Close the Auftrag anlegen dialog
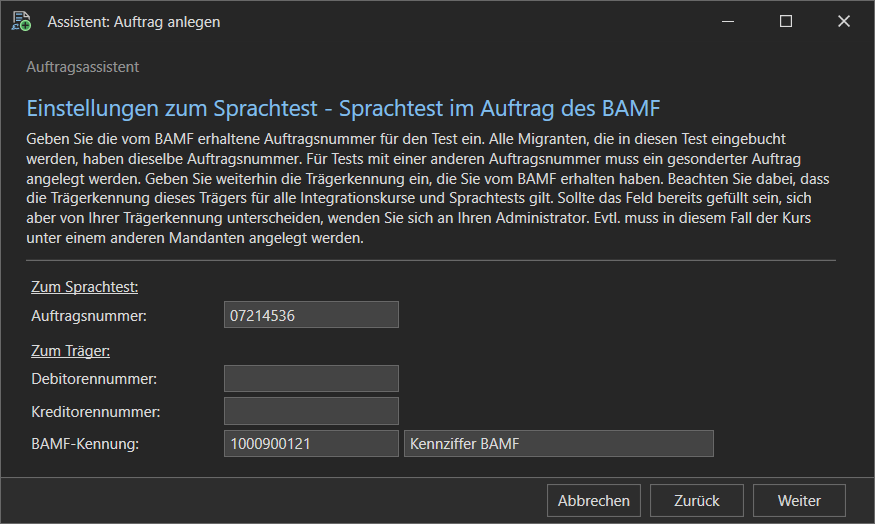The height and width of the screenshot is (524, 875). tap(845, 21)
